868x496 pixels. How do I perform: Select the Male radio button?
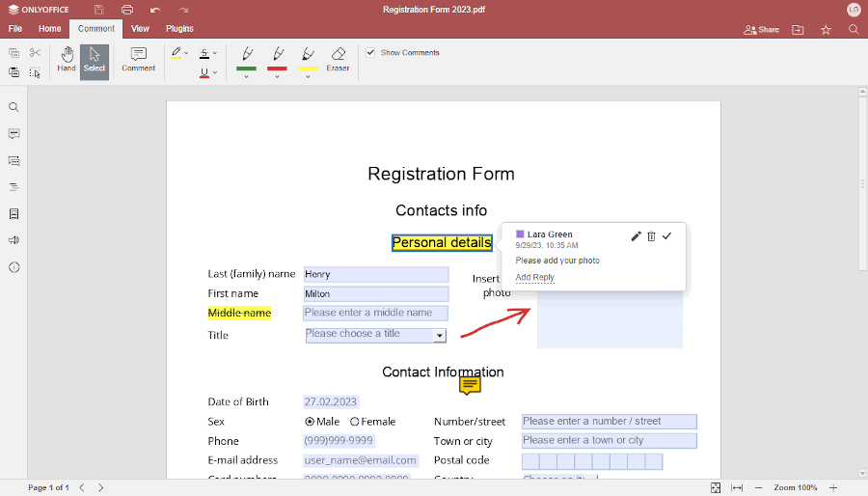310,422
